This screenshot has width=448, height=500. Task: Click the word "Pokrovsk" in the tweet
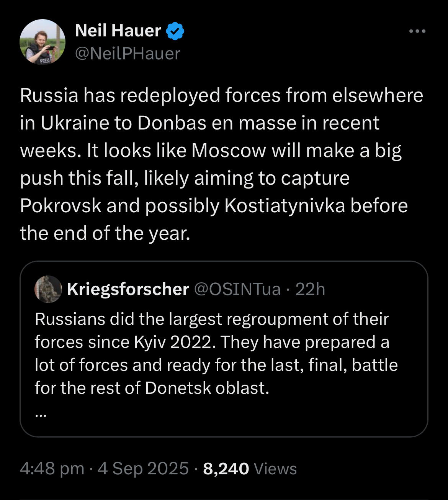(61, 206)
